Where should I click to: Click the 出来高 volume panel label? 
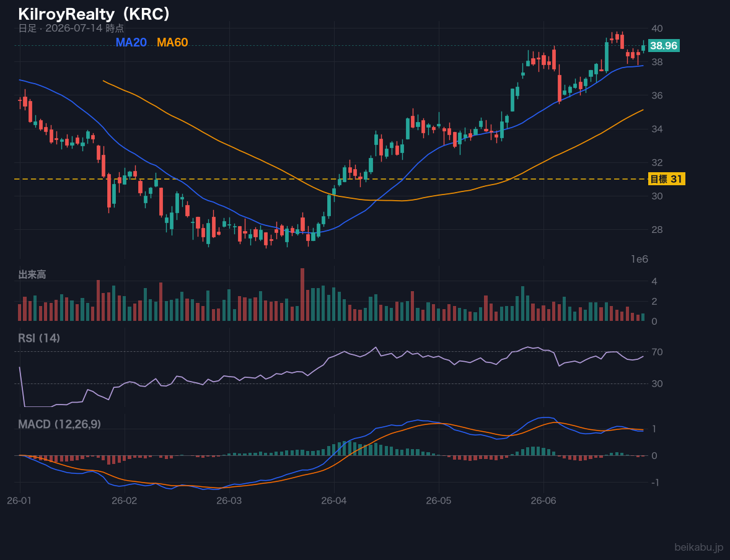(32, 274)
